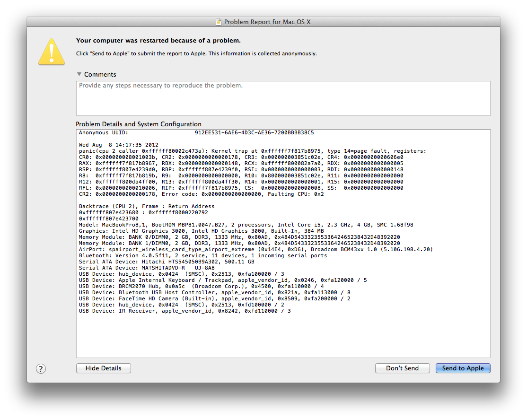Click the disclosure triangle beside Comments

(79, 74)
